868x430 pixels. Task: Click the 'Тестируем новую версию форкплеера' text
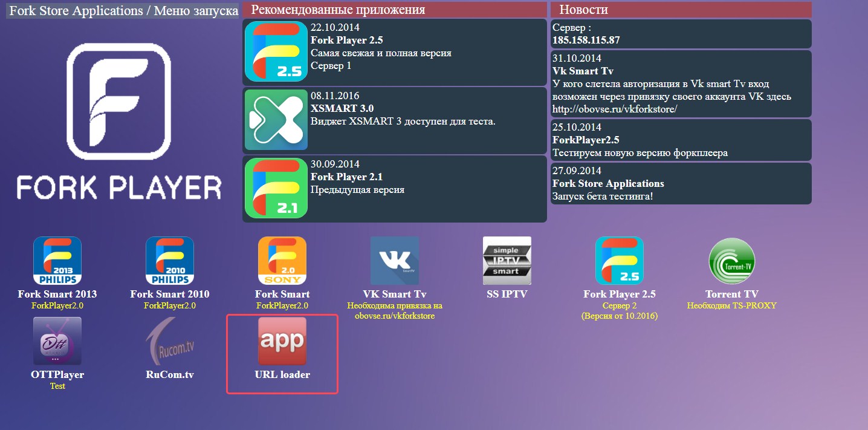click(640, 153)
